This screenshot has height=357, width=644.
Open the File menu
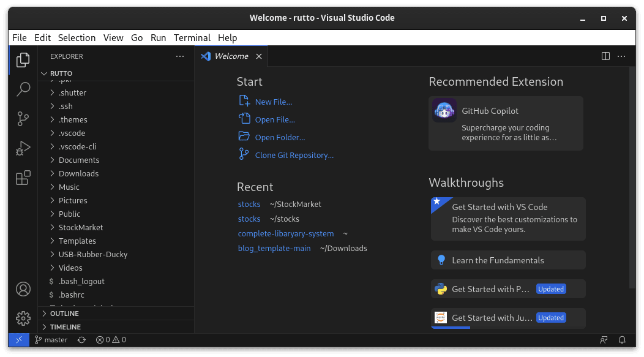click(20, 38)
